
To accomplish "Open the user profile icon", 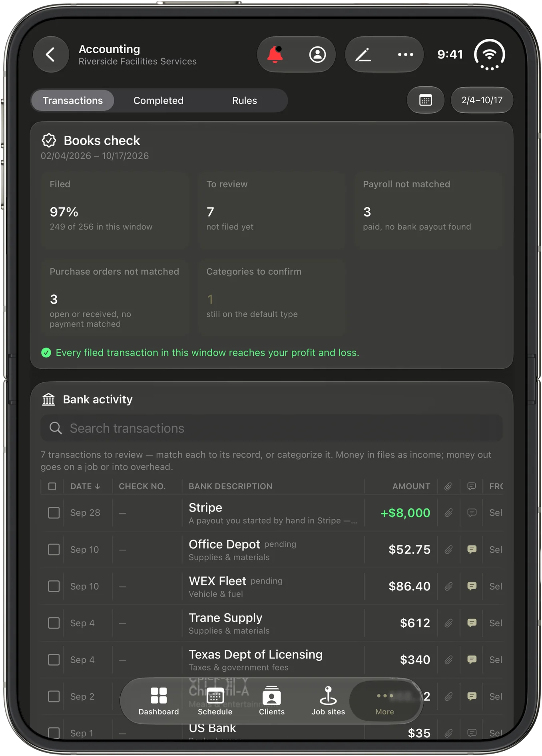I will pos(317,54).
